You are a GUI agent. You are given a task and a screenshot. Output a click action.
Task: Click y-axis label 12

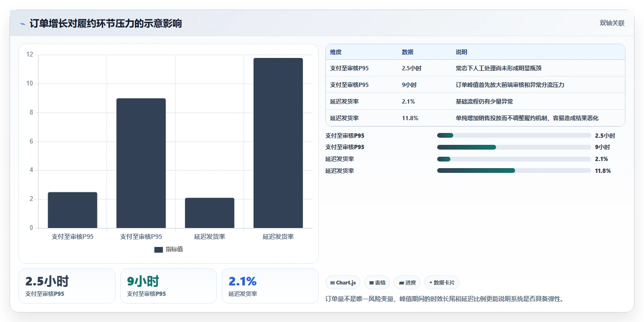(x=30, y=55)
